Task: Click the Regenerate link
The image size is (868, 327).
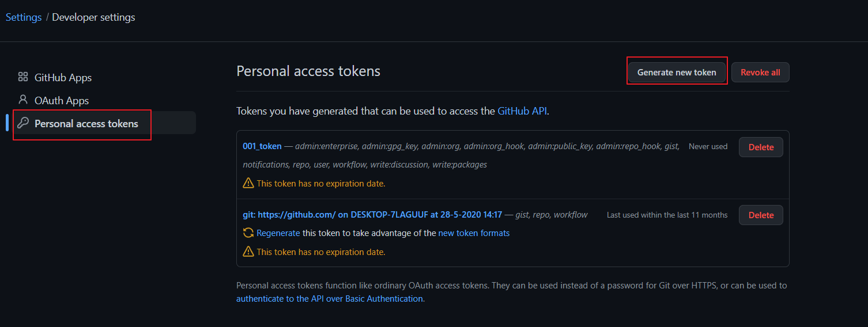Action: [278, 233]
